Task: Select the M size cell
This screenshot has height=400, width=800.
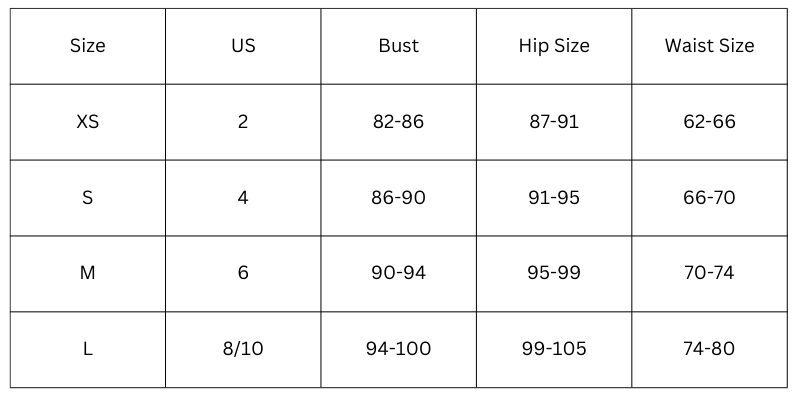Action: click(88, 273)
